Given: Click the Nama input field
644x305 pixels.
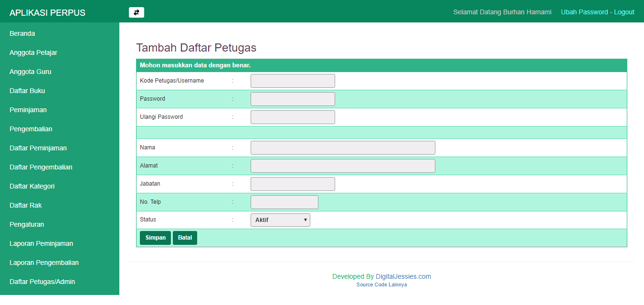Looking at the screenshot, I should [x=342, y=147].
